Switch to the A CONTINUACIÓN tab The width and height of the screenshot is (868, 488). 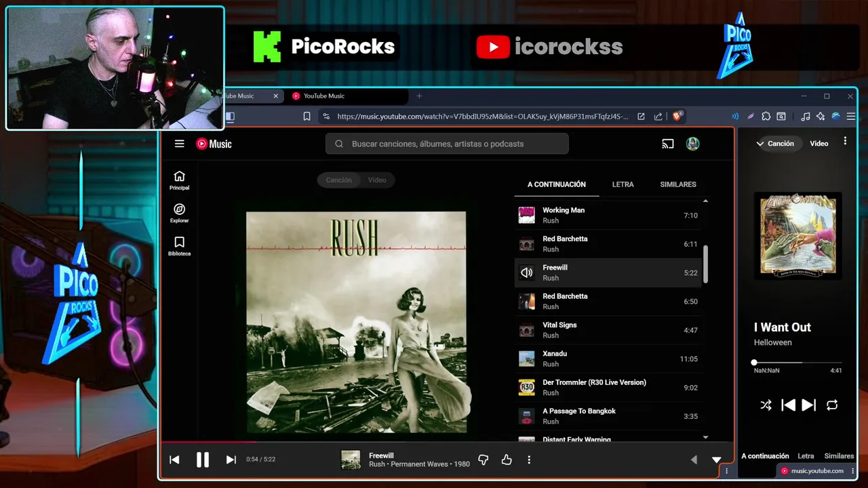click(557, 184)
